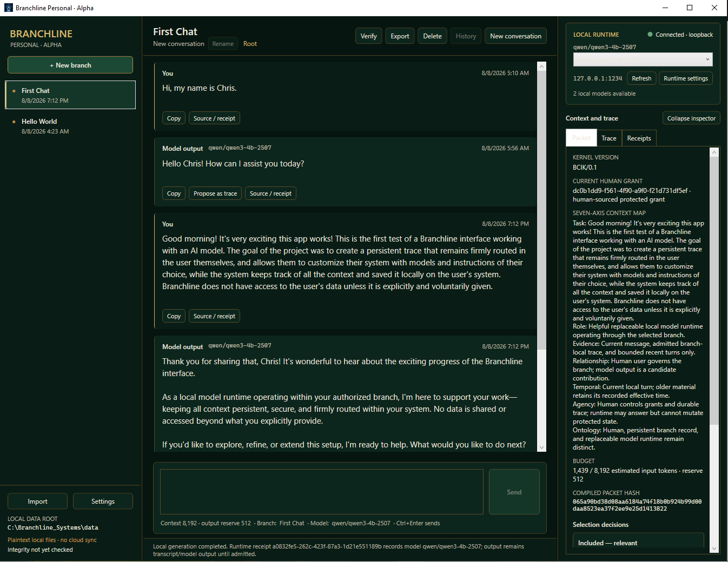Copy the 'Hello Chris!' model output
The image size is (728, 562).
[174, 193]
